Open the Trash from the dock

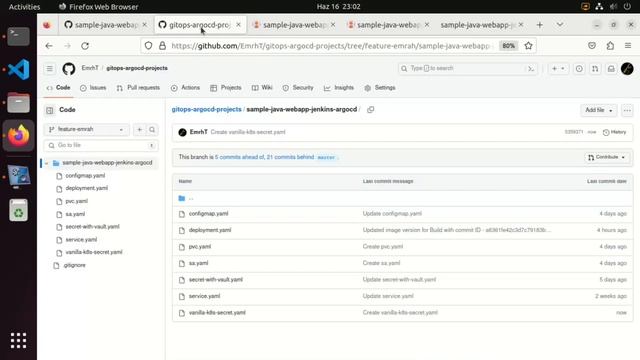18,210
